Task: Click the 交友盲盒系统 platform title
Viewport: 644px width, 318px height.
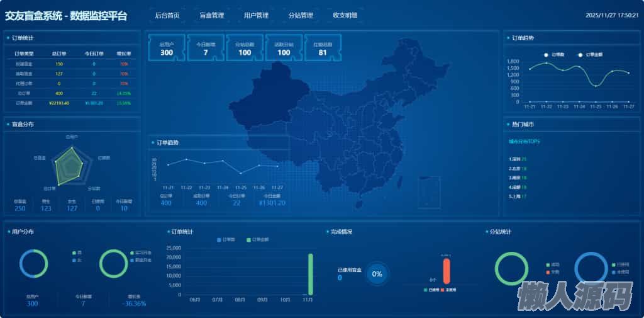Action: [65, 16]
